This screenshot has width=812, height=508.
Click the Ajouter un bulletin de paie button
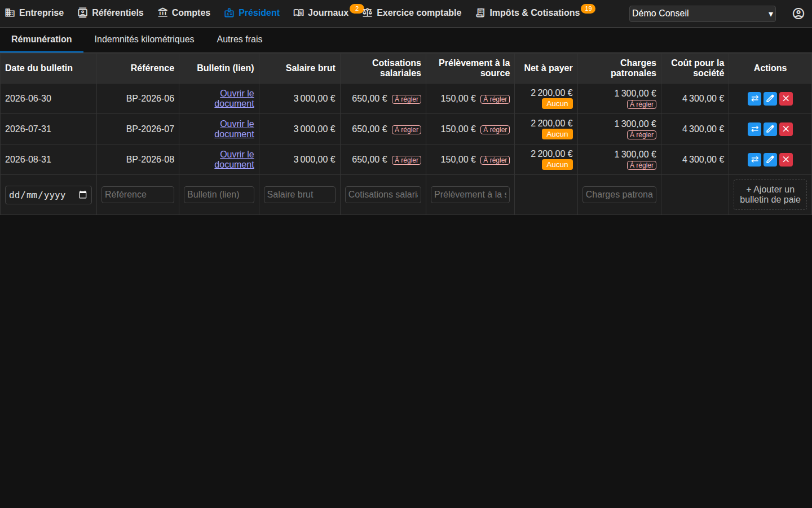(770, 195)
